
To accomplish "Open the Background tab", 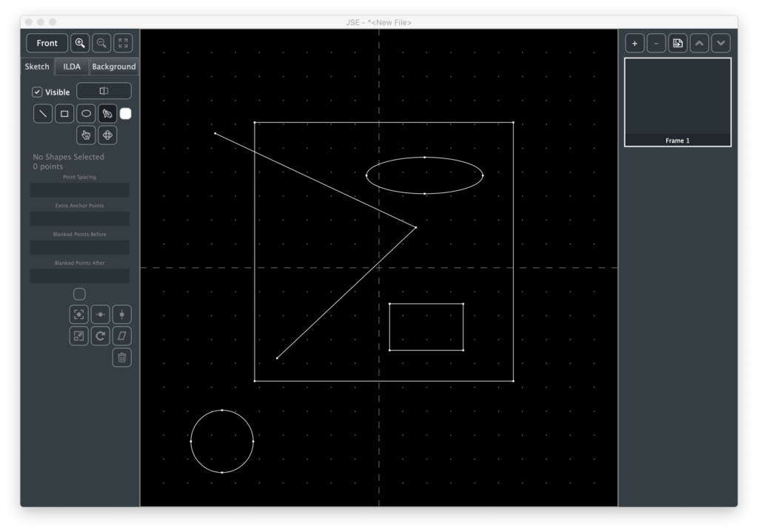I will 113,67.
